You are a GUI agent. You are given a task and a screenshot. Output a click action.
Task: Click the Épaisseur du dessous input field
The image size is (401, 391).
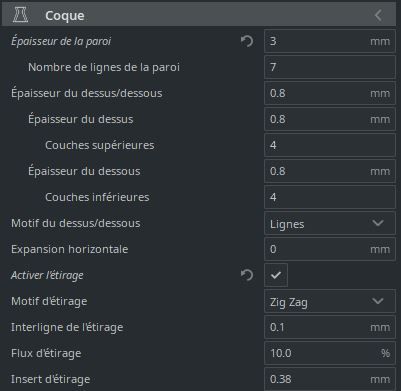click(330, 171)
